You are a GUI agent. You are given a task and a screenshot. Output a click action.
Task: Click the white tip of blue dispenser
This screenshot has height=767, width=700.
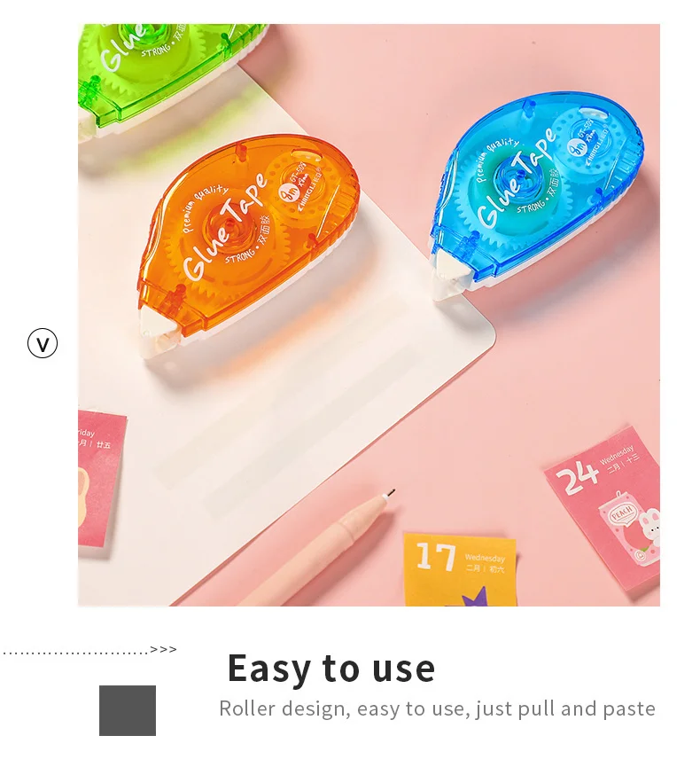pyautogui.click(x=448, y=277)
